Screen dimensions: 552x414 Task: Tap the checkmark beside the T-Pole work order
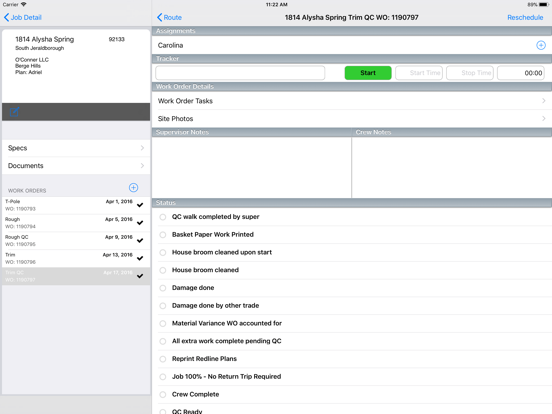(x=140, y=205)
